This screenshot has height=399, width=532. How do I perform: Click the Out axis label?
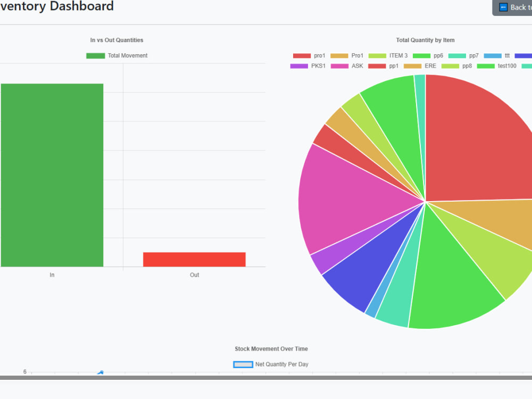[x=194, y=275]
